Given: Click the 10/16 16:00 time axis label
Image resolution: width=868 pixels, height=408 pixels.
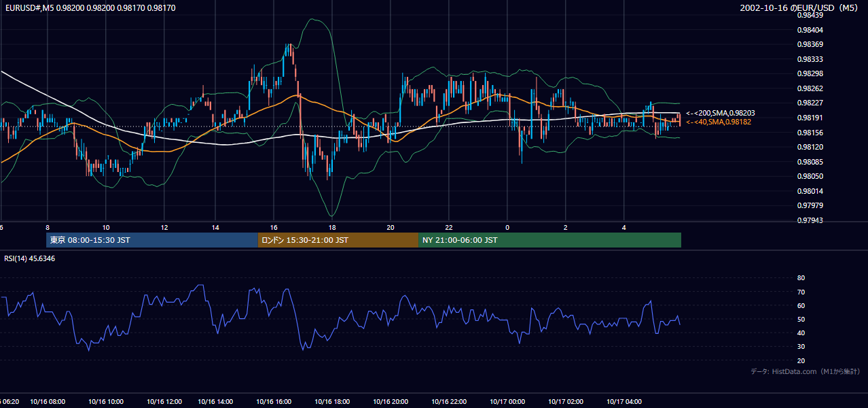Looking at the screenshot, I should (273, 402).
